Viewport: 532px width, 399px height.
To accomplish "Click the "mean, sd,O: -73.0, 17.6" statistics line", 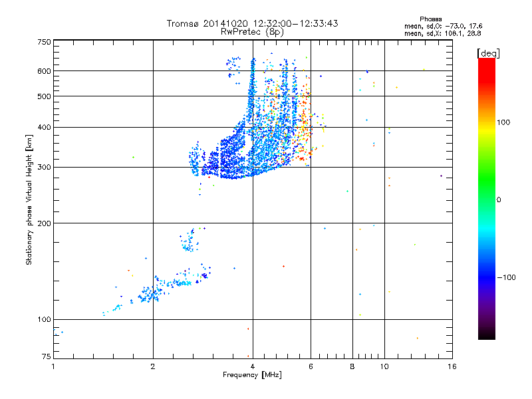I will click(443, 26).
